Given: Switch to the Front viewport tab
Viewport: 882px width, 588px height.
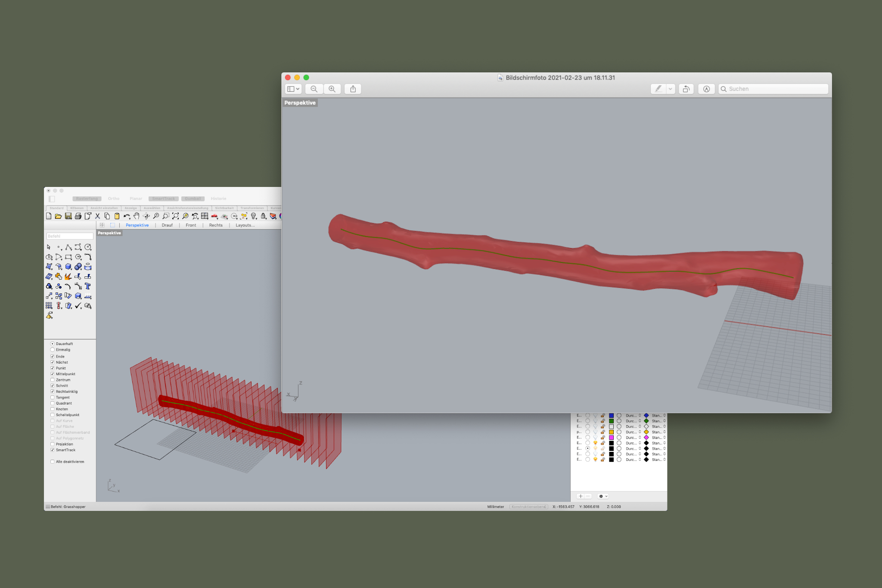Looking at the screenshot, I should pyautogui.click(x=191, y=225).
